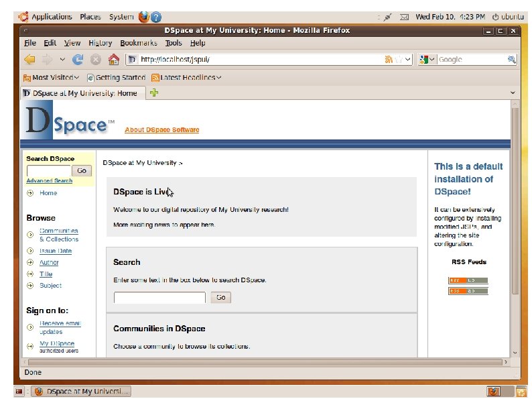Reload the page with the refresh icon
532x399 pixels.
[78, 60]
